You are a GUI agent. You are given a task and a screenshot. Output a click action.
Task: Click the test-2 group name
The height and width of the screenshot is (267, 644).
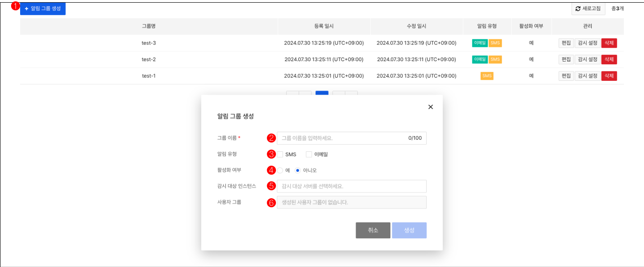pos(149,59)
